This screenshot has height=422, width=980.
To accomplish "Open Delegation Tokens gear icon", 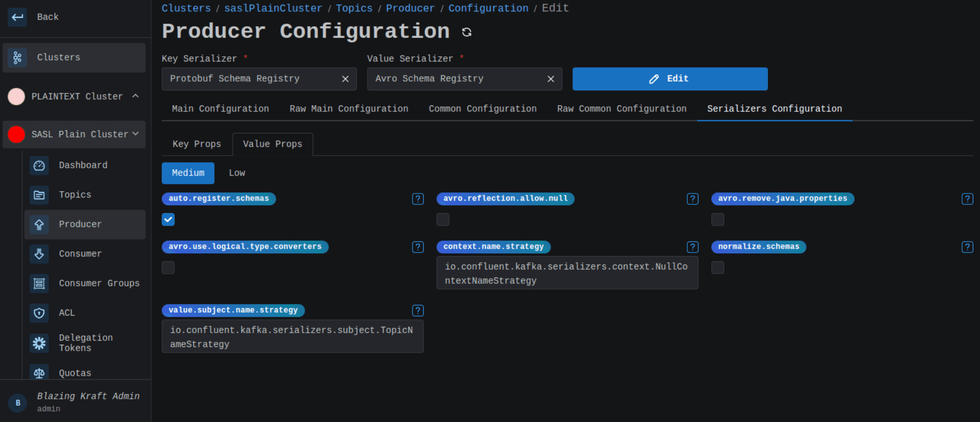I will coord(39,343).
